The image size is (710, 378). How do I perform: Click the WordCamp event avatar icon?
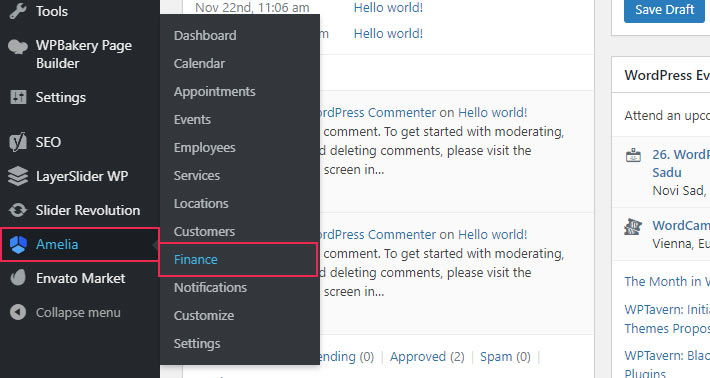pyautogui.click(x=633, y=227)
